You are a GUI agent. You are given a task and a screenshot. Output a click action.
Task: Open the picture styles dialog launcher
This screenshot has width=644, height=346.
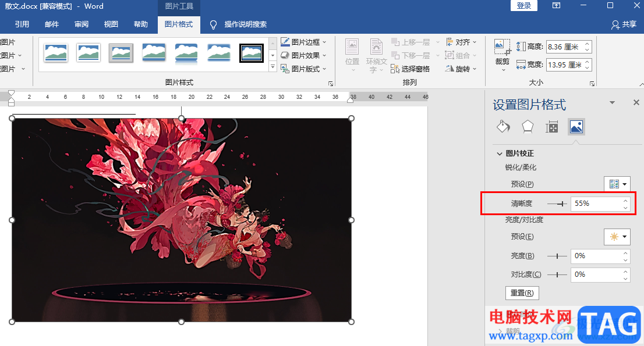[331, 84]
